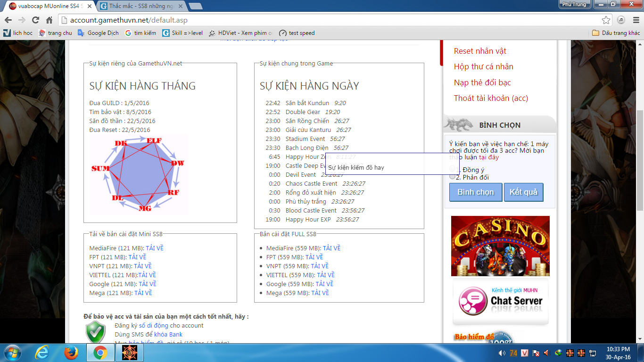
Task: Click the class relationship diagram image
Action: 138,174
